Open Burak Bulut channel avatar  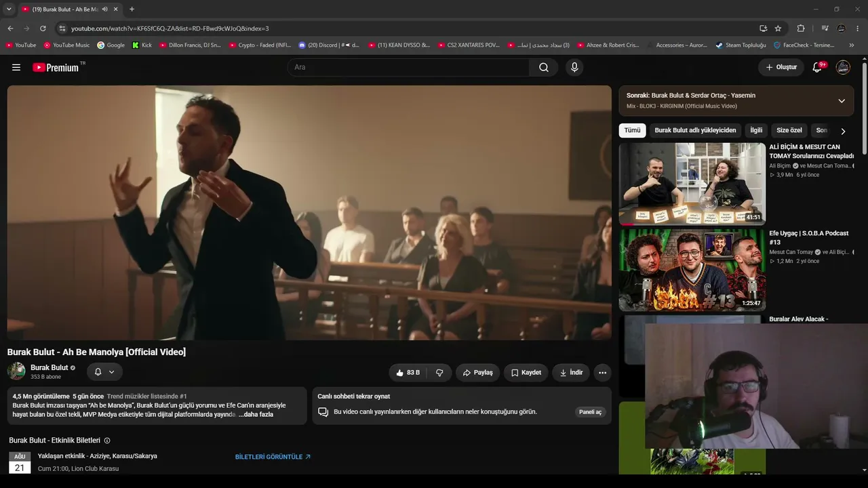pos(16,371)
